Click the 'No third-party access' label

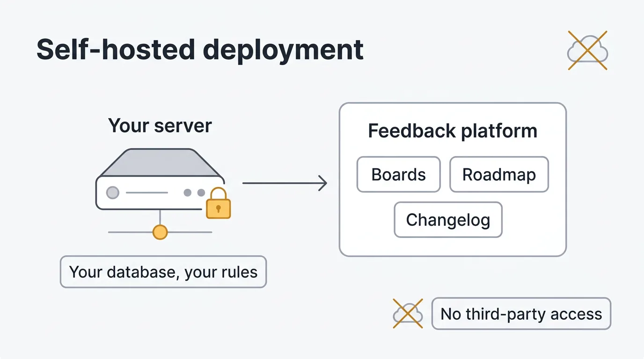(x=521, y=314)
